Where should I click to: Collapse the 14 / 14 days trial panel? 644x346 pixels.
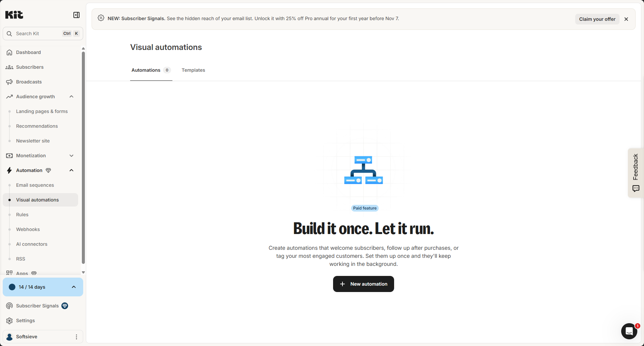click(x=74, y=287)
